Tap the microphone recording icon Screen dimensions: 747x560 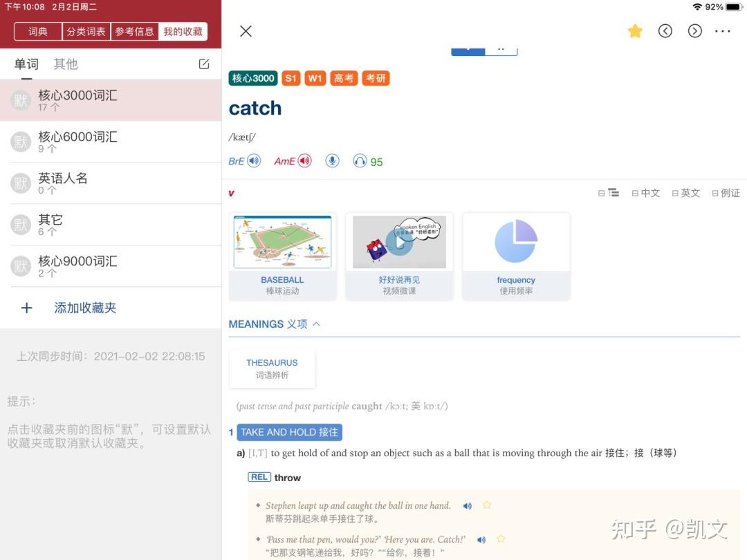(x=333, y=161)
